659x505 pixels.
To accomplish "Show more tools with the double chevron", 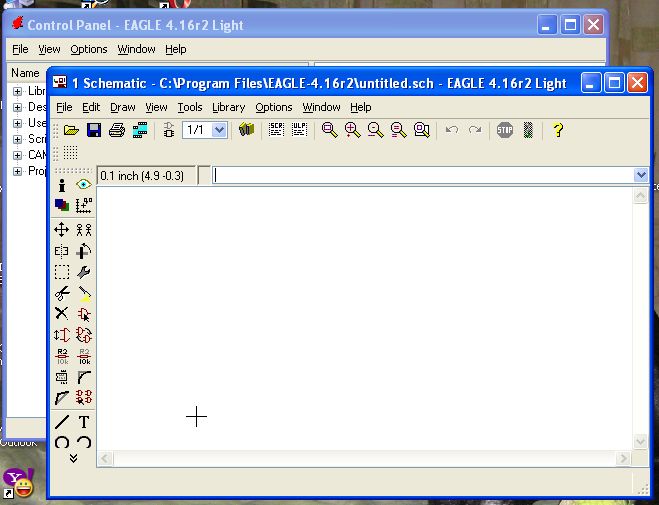I will coord(73,458).
